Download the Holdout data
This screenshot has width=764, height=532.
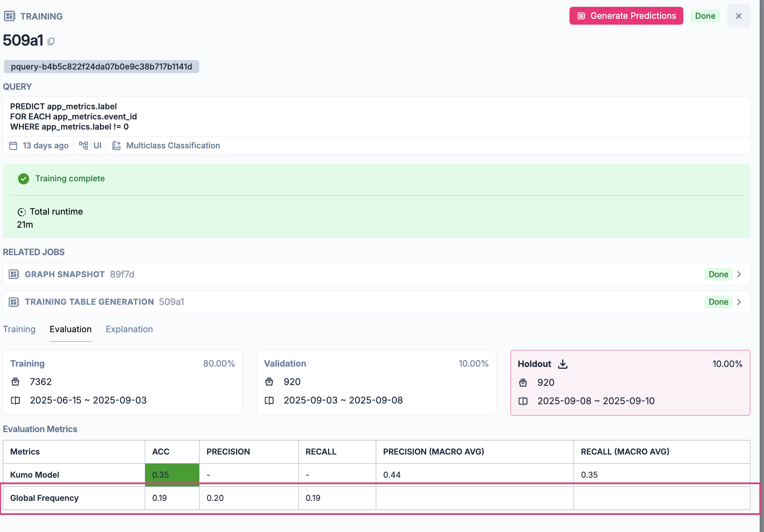point(563,364)
